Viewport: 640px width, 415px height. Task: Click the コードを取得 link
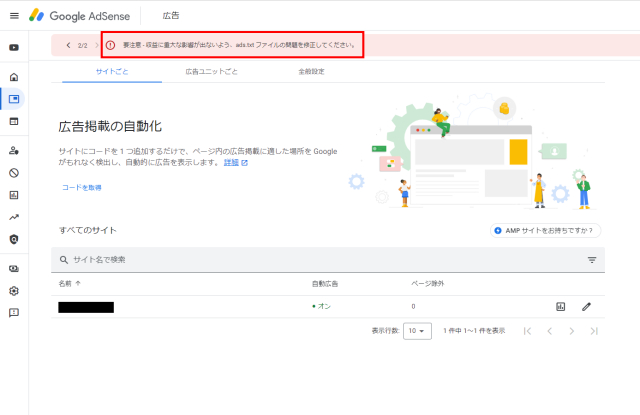(80, 187)
